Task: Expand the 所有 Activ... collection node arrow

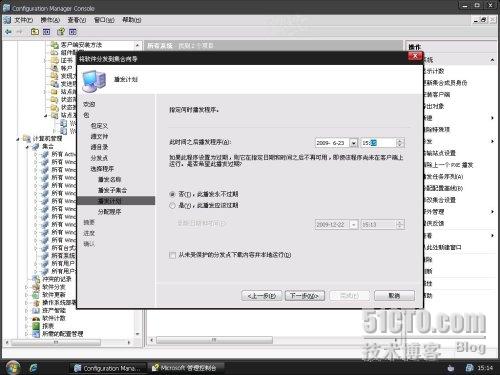Action: pos(36,154)
